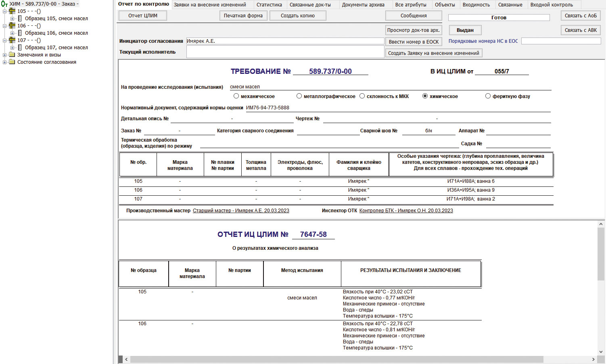Choose the феритную фазу radio option
Viewport: 606px width, 364px height.
[x=488, y=96]
